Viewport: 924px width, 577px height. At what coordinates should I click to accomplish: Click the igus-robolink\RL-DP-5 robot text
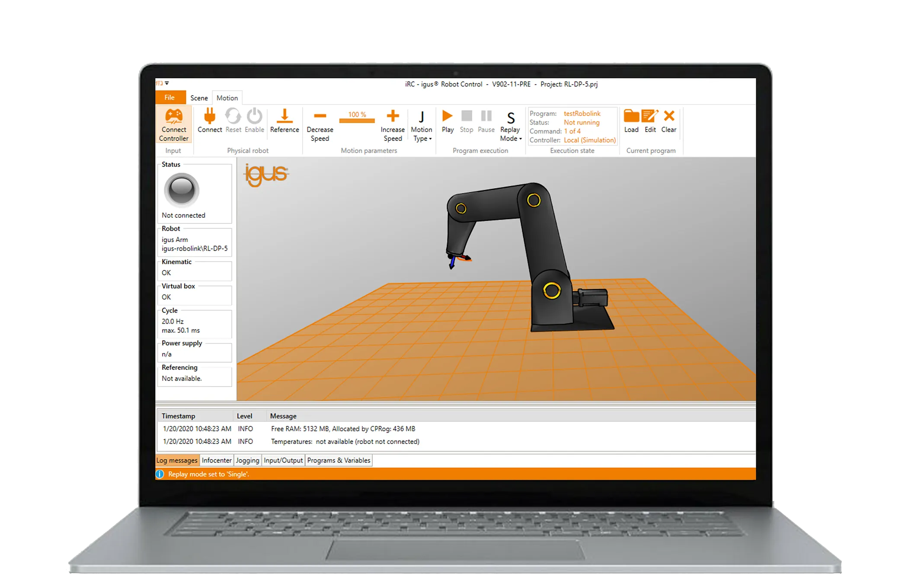tap(195, 249)
